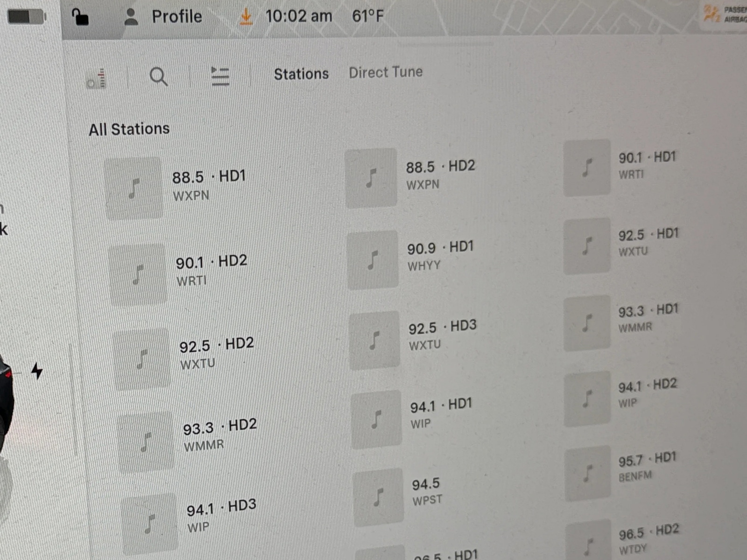Tune to 90.1 HD1 WRTI
The width and height of the screenshot is (747, 560).
pos(647,165)
